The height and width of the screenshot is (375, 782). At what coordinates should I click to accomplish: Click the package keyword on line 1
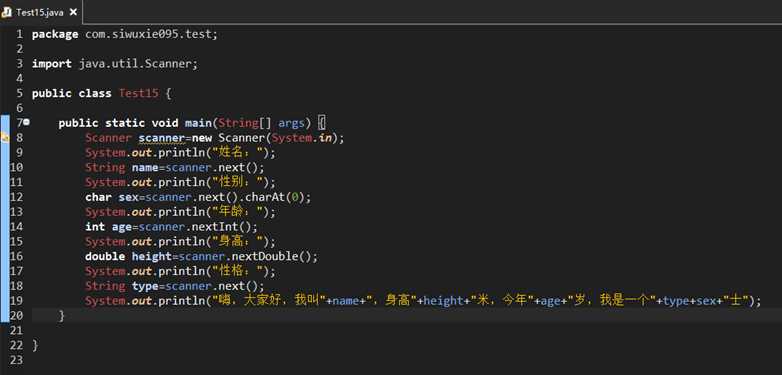coord(55,34)
